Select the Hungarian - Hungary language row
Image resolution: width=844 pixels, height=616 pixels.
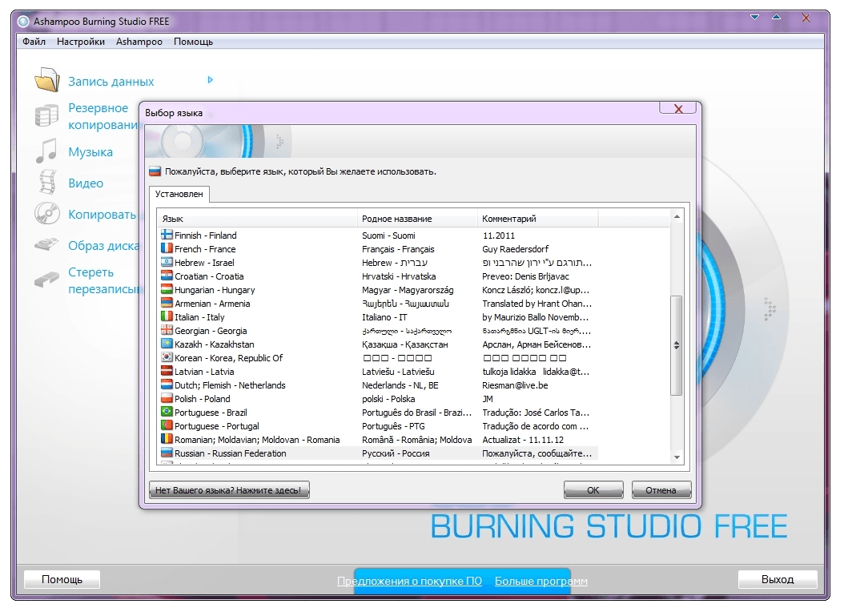379,290
